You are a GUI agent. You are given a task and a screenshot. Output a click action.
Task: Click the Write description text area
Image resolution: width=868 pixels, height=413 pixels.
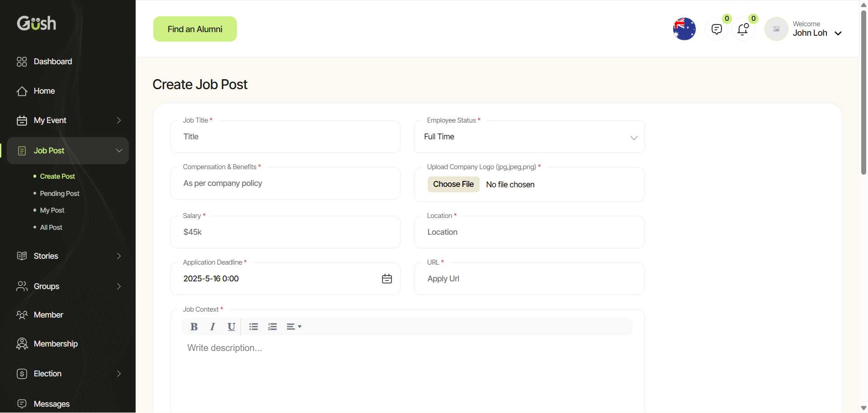coord(407,375)
